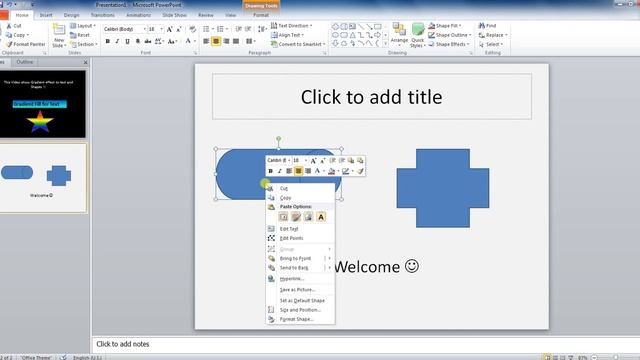Viewport: 640px width, 360px height.
Task: Select the triangle shape in gallery
Action: [352, 35]
